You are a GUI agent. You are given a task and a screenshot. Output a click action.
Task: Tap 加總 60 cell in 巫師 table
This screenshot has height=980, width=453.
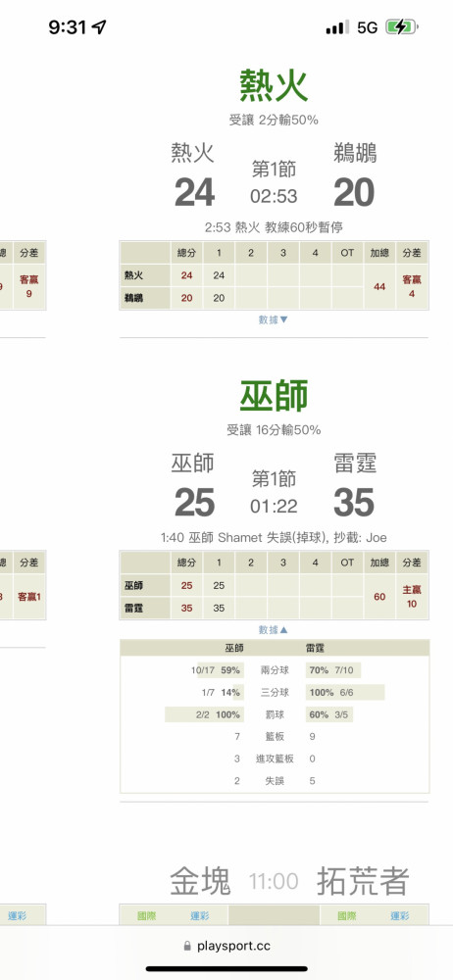379,597
